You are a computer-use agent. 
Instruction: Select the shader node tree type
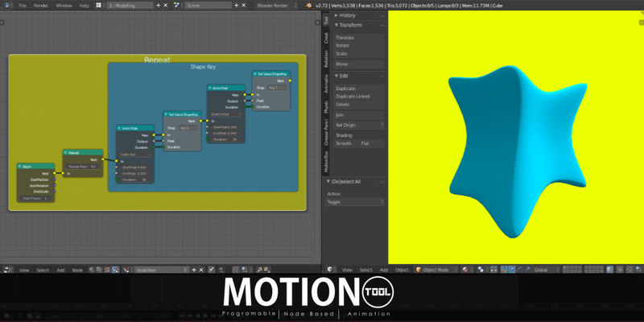(x=92, y=270)
